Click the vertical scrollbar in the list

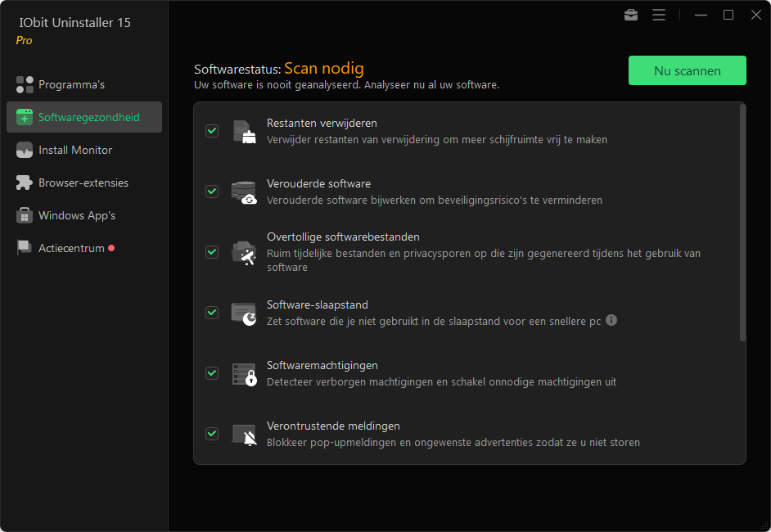click(742, 221)
